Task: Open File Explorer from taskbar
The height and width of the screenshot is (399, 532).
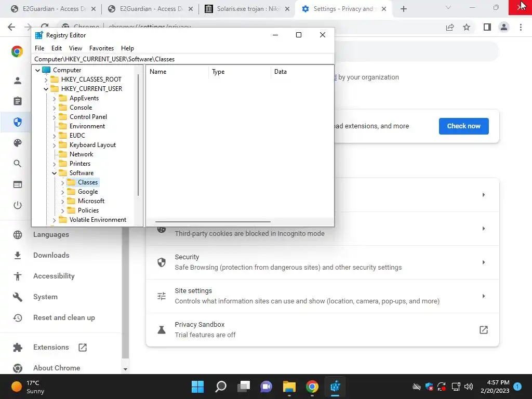Action: coord(289,387)
